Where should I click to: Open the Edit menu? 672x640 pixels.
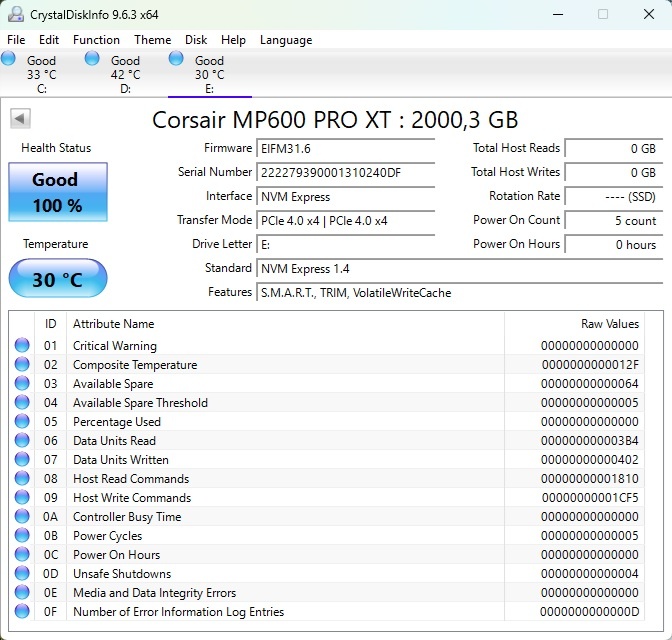click(49, 40)
